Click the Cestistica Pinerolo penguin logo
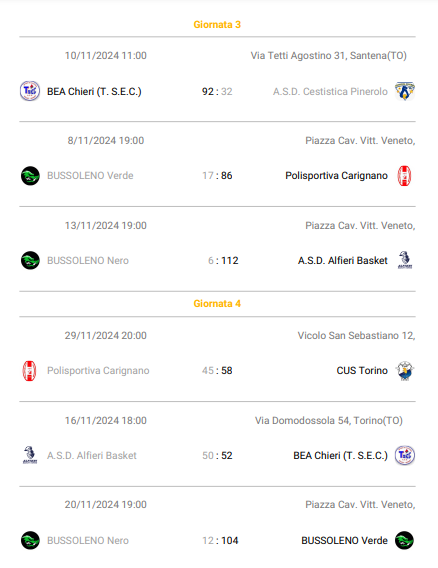The width and height of the screenshot is (438, 568). 405,91
